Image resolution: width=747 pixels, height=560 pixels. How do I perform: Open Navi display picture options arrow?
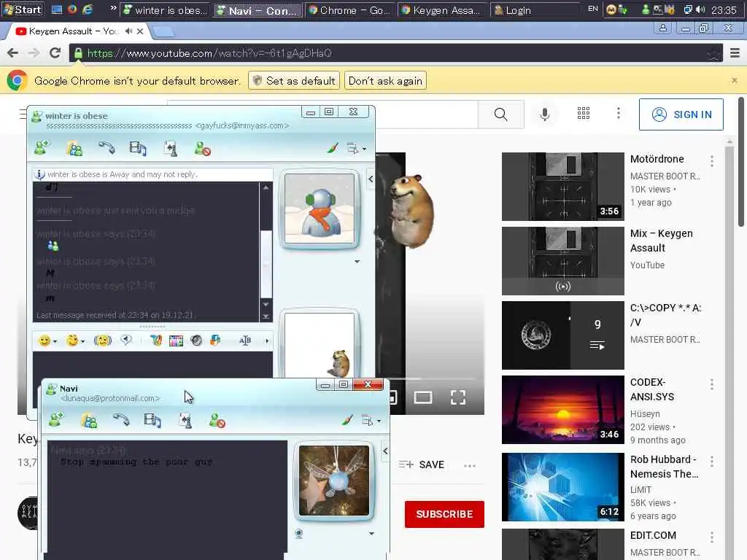click(371, 533)
